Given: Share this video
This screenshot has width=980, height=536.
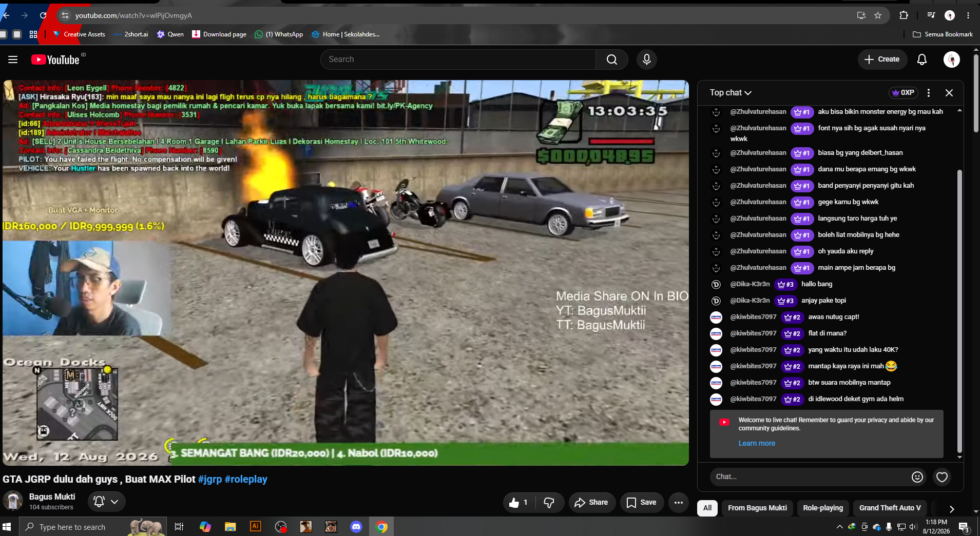Looking at the screenshot, I should click(591, 503).
